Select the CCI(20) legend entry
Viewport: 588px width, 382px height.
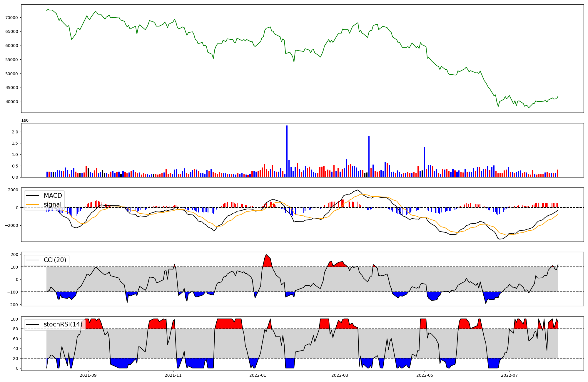click(55, 260)
